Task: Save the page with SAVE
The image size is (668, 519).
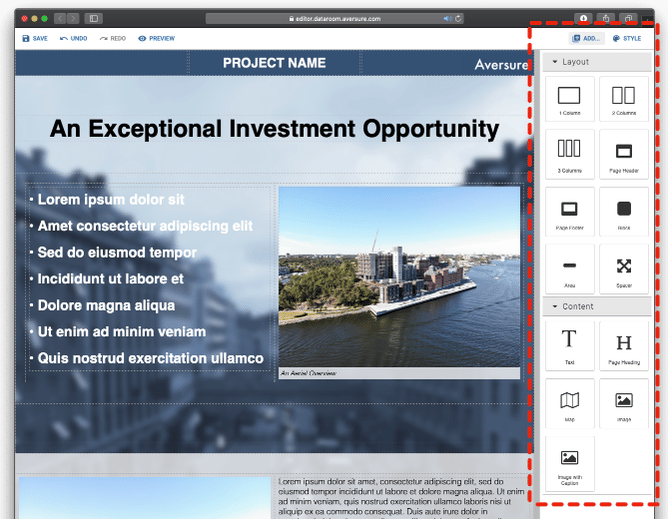Action: coord(35,38)
